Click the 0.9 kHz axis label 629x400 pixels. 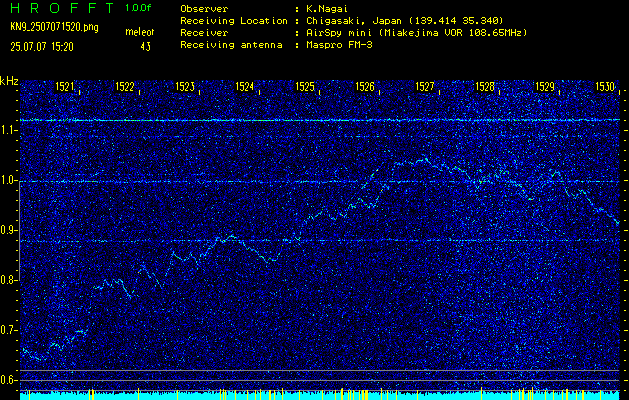coord(7,230)
